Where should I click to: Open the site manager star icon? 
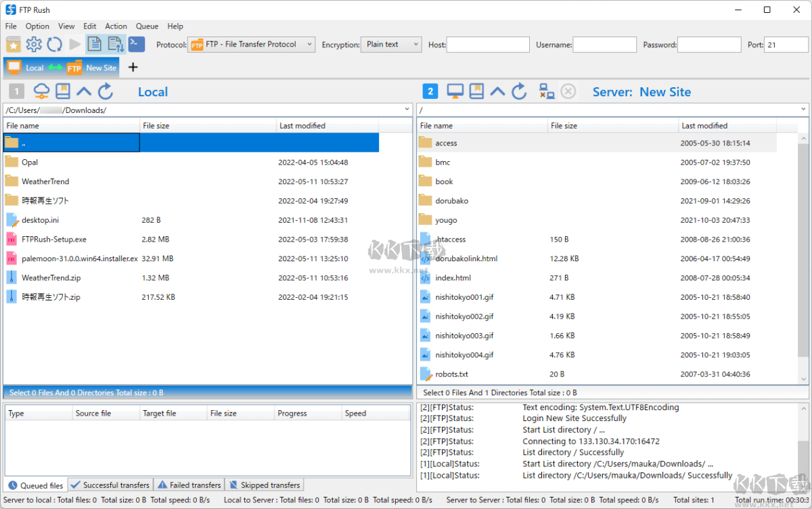(14, 45)
